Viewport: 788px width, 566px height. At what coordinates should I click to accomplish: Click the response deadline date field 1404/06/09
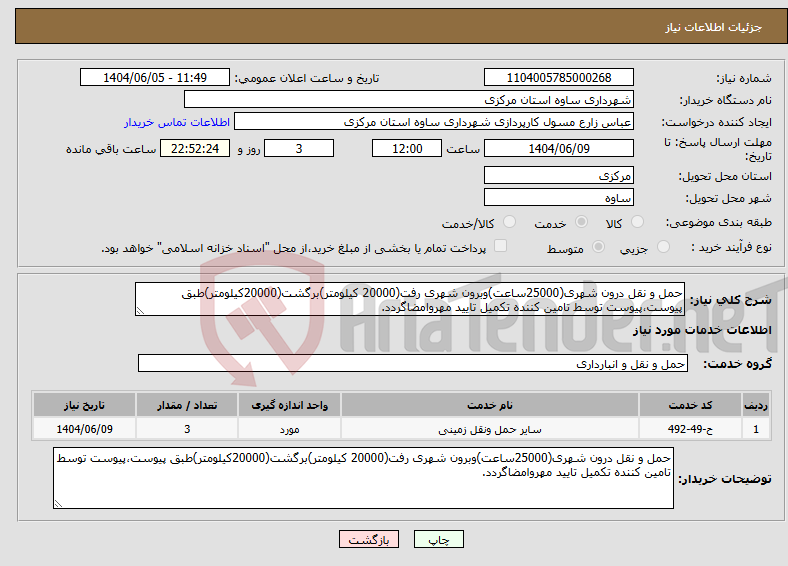point(558,148)
